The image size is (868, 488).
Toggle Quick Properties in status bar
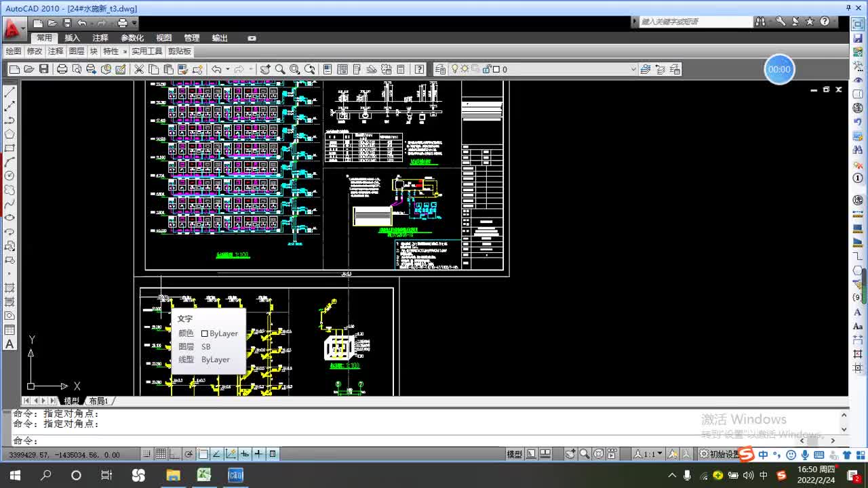tap(273, 454)
